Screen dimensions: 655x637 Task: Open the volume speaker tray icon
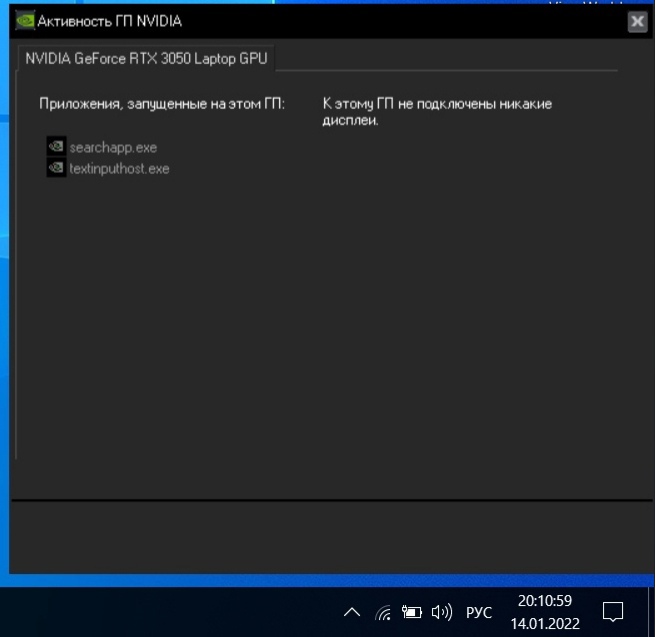(x=442, y=612)
